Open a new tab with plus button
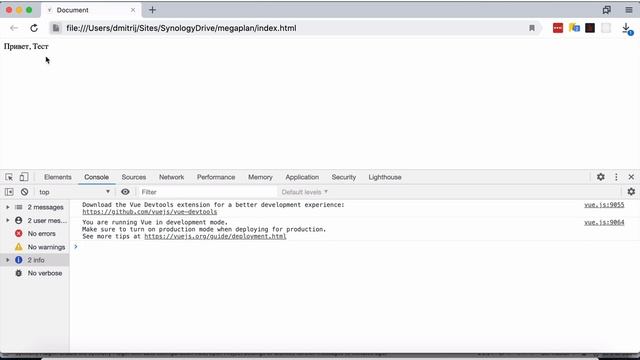Screen dimensions: 640x360 (152, 10)
